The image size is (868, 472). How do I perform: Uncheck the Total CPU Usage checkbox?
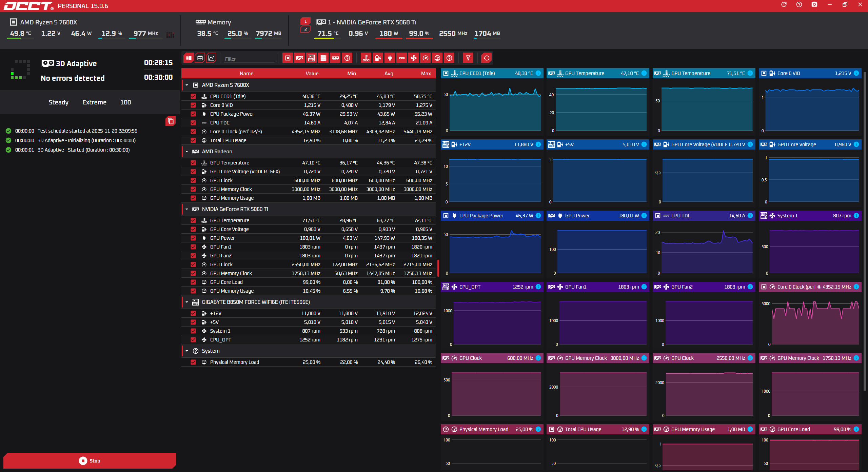tap(193, 140)
